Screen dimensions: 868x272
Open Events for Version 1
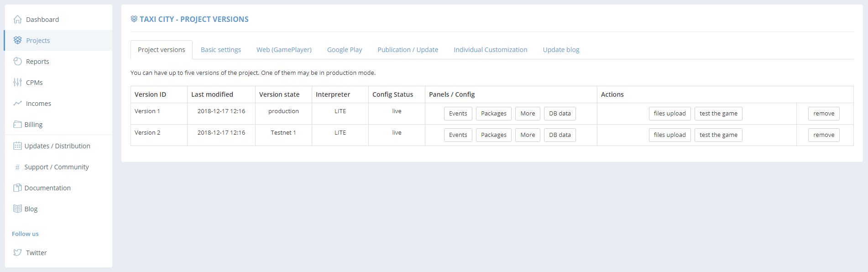click(458, 114)
